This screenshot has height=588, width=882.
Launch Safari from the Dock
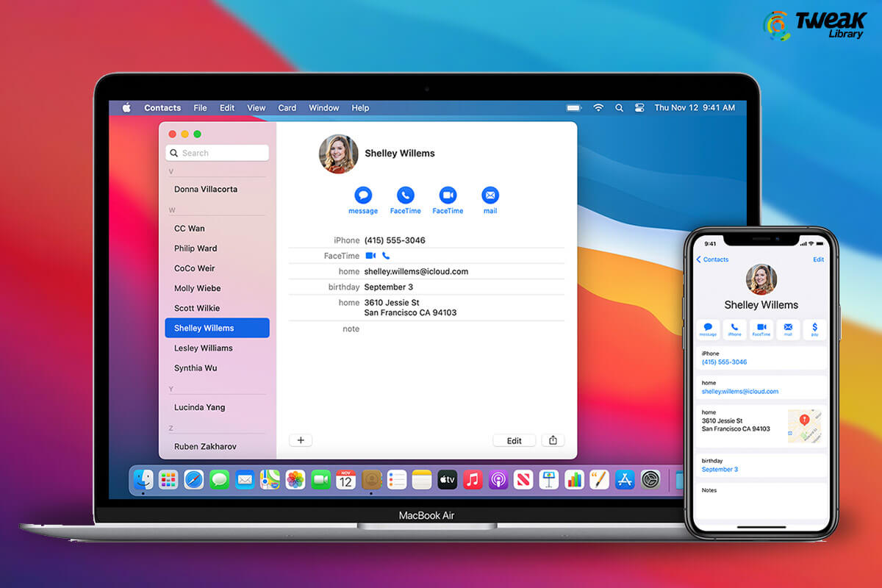pos(193,480)
